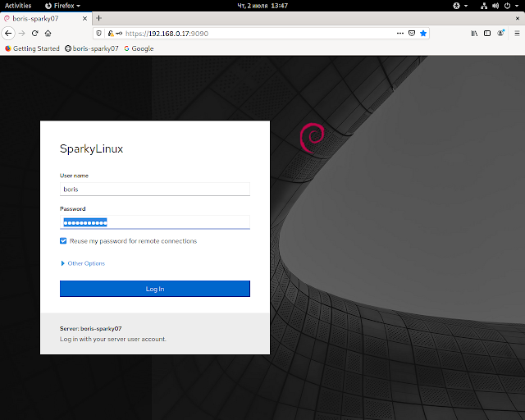Toggle Reuse my password for remote connections
The image size is (525, 420).
[63, 241]
